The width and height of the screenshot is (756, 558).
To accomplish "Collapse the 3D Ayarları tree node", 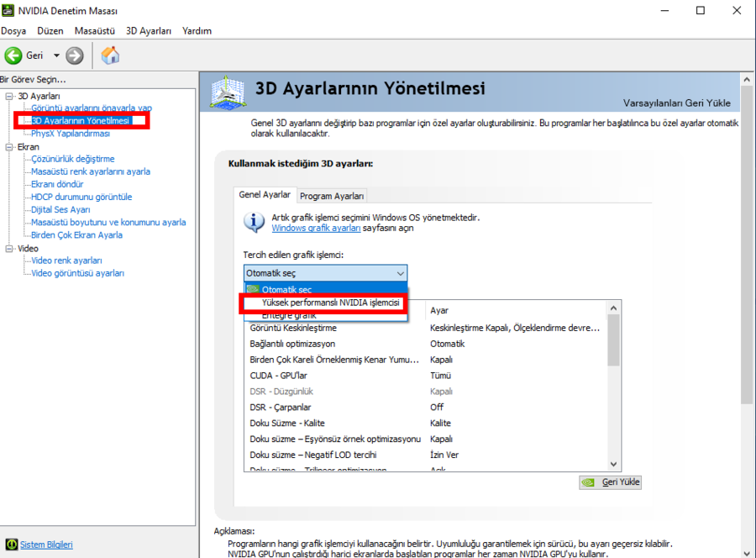I will pos(8,96).
